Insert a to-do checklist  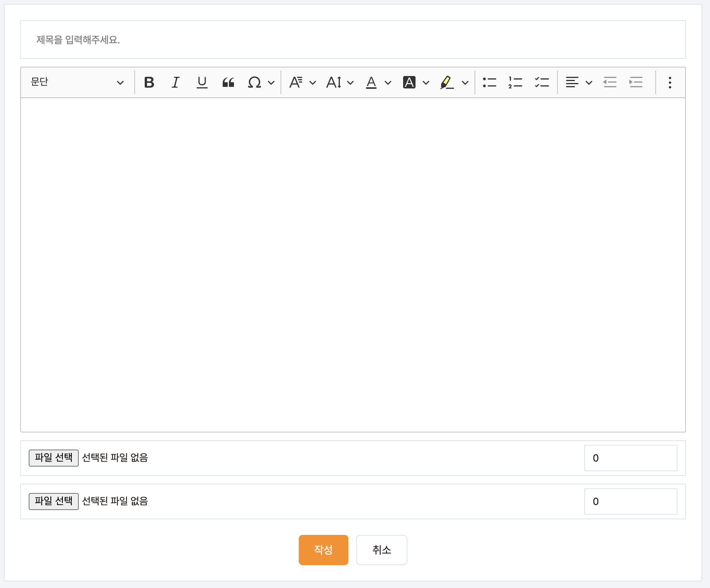pos(542,82)
